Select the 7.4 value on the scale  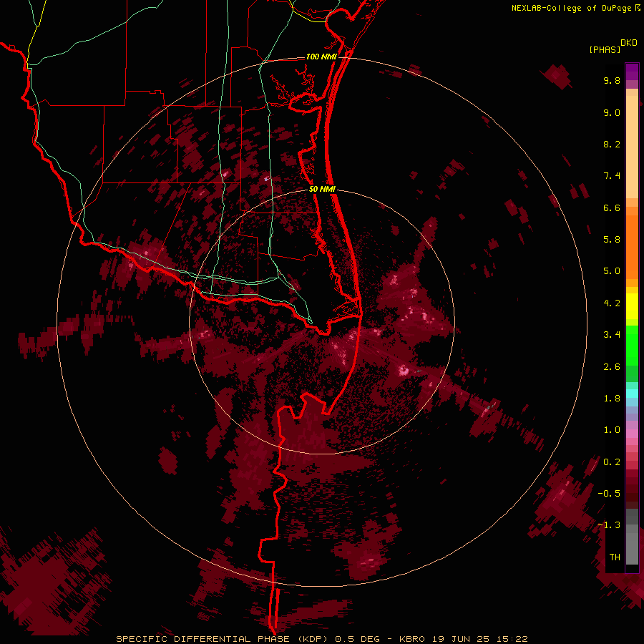pyautogui.click(x=612, y=176)
